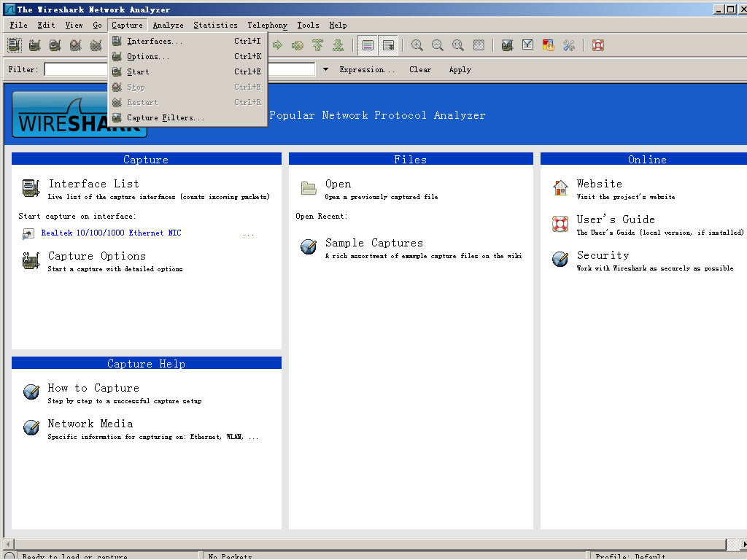This screenshot has height=560, width=747.
Task: Click the Expression... filter button
Action: tap(367, 69)
